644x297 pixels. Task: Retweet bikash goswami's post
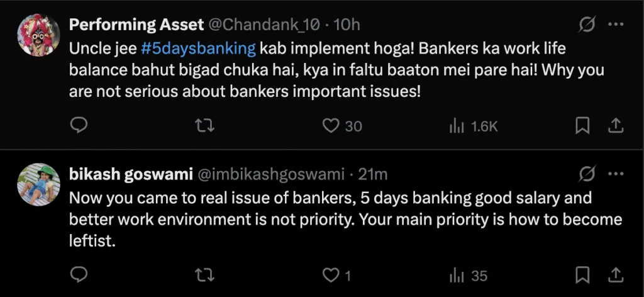tap(203, 275)
